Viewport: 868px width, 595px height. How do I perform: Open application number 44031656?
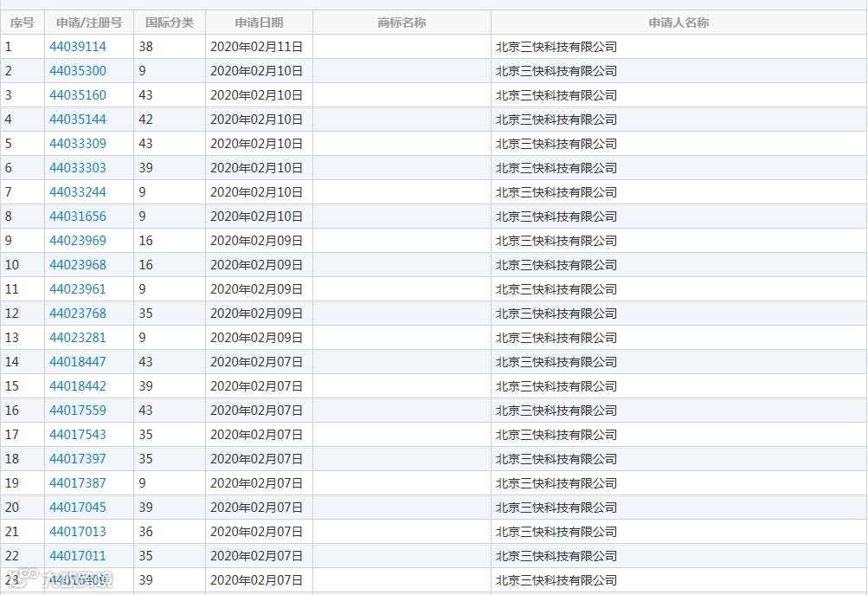coord(78,216)
